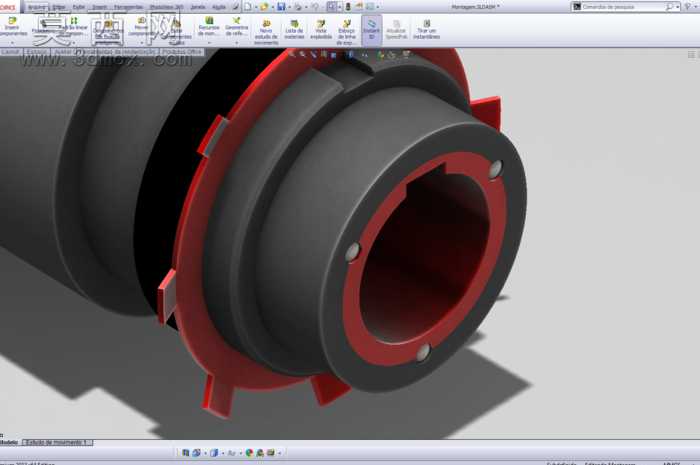Viewport: 700px width, 465px height.
Task: Toggle Instant3D mode
Action: pyautogui.click(x=371, y=29)
